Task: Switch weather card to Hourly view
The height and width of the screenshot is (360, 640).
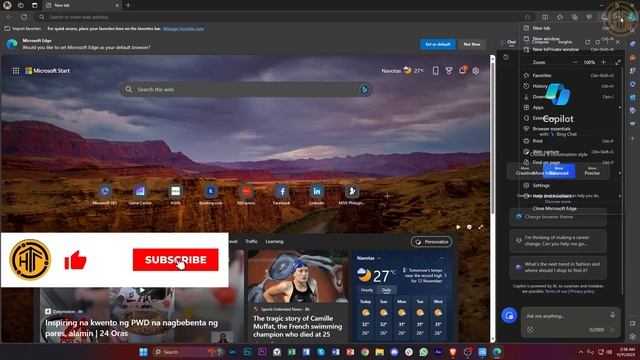Action: pos(367,290)
